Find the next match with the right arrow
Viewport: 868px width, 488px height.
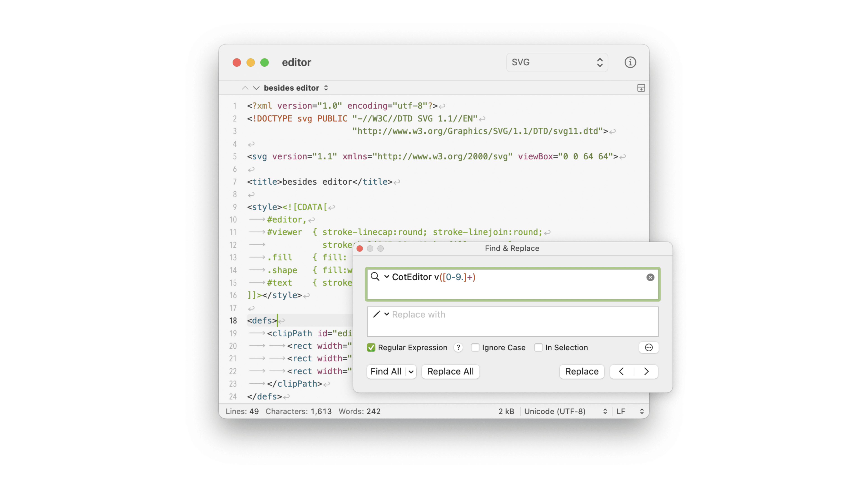[x=646, y=371]
